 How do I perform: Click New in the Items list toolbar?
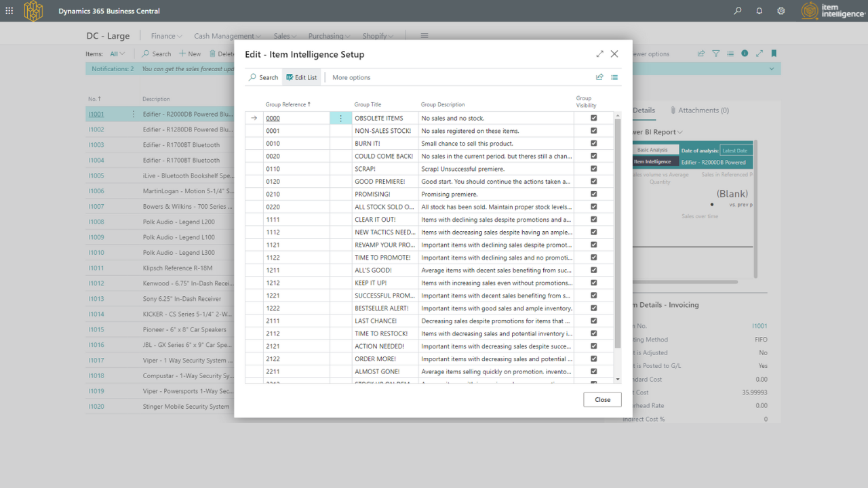click(190, 54)
